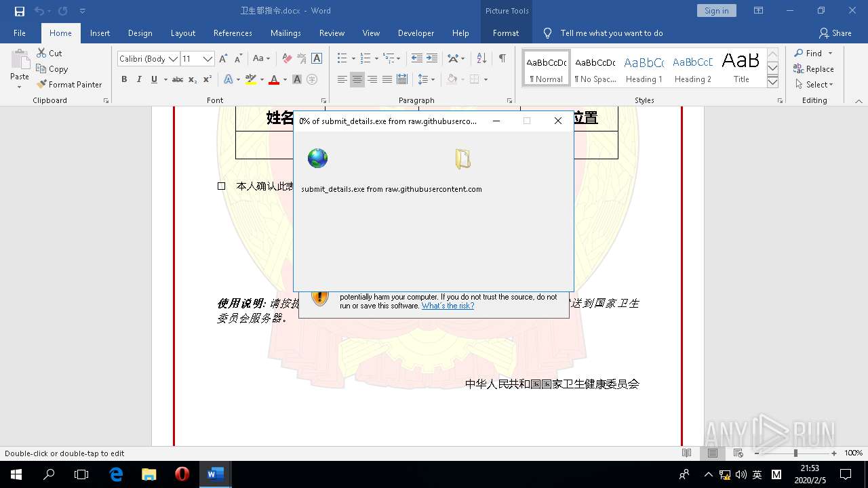This screenshot has height=488, width=868.
Task: Click the Save icon in the title bar
Action: pos(20,11)
